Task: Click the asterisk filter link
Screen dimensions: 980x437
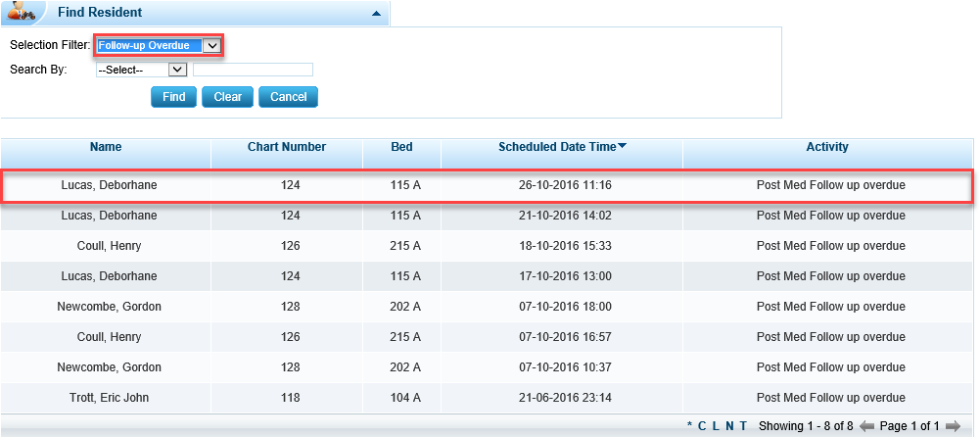Action: pyautogui.click(x=689, y=426)
